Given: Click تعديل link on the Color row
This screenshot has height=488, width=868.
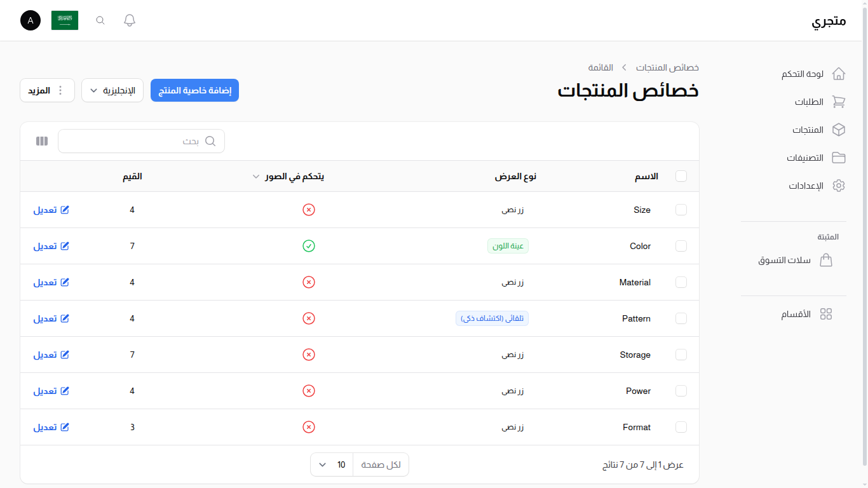Looking at the screenshot, I should tap(51, 246).
